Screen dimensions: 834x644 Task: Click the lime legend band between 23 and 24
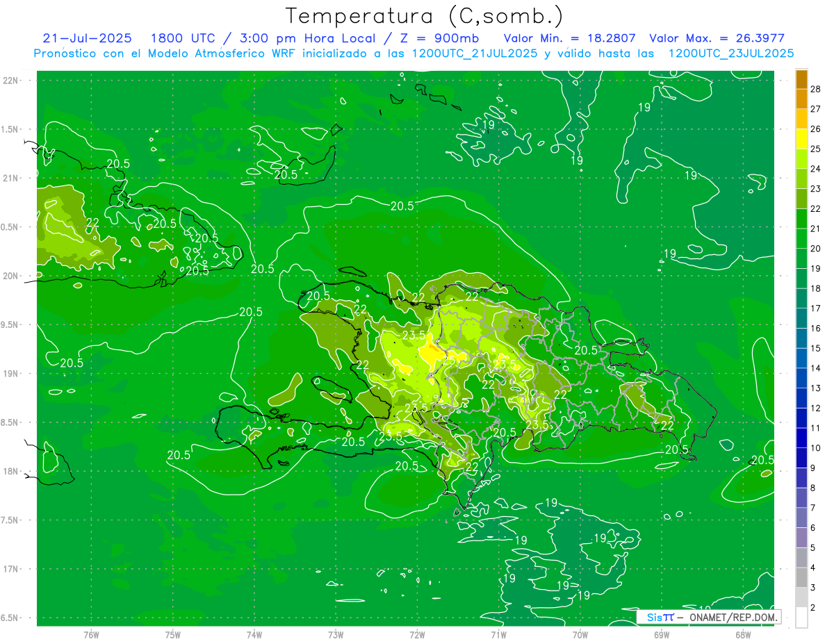(x=801, y=179)
